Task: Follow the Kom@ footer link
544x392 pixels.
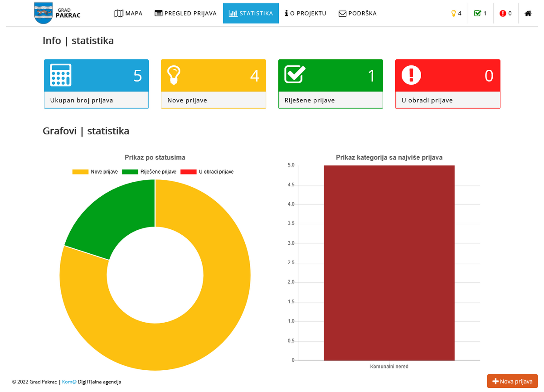Action: coord(69,382)
